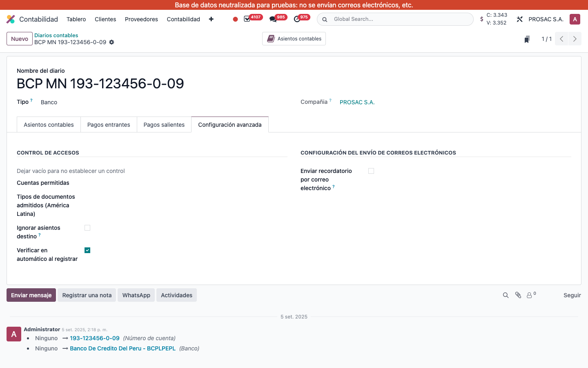Open the Tablero menu
Viewport: 588px width, 368px height.
coord(76,19)
